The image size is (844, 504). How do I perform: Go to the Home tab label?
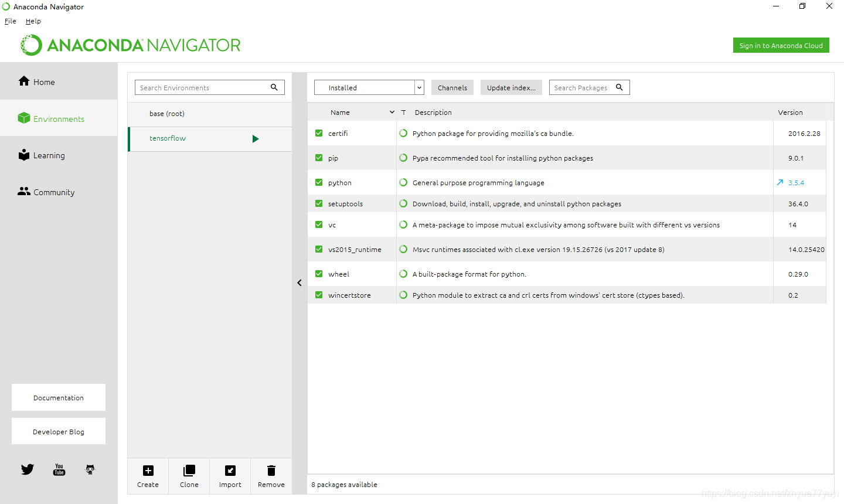point(44,82)
